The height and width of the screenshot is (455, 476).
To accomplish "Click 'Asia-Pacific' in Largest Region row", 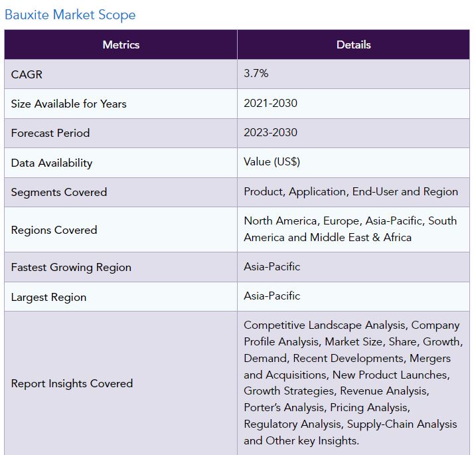I will click(x=272, y=296).
